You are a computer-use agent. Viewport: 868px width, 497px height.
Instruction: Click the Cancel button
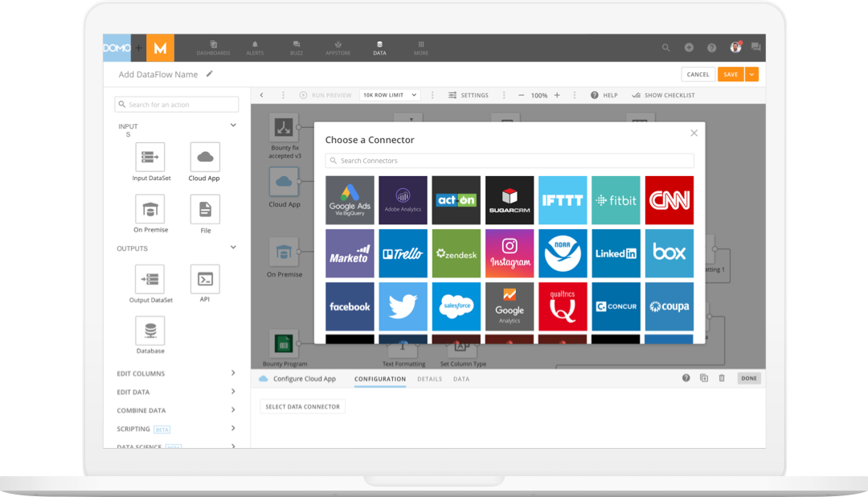pyautogui.click(x=698, y=74)
